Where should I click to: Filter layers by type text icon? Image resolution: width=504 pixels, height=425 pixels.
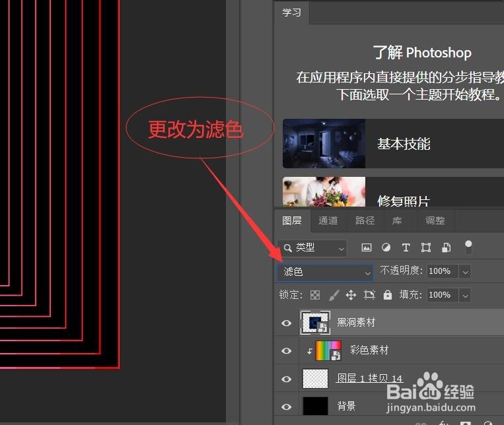coord(406,247)
